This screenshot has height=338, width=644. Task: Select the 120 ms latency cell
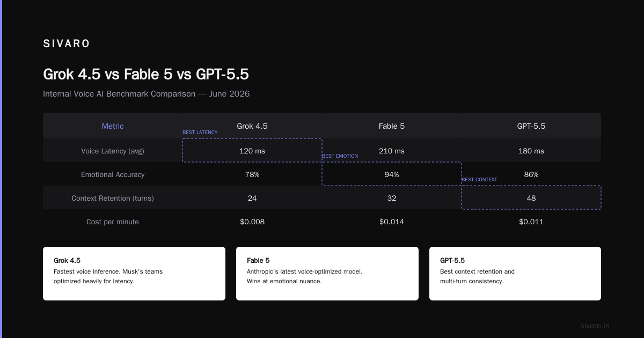(x=252, y=151)
